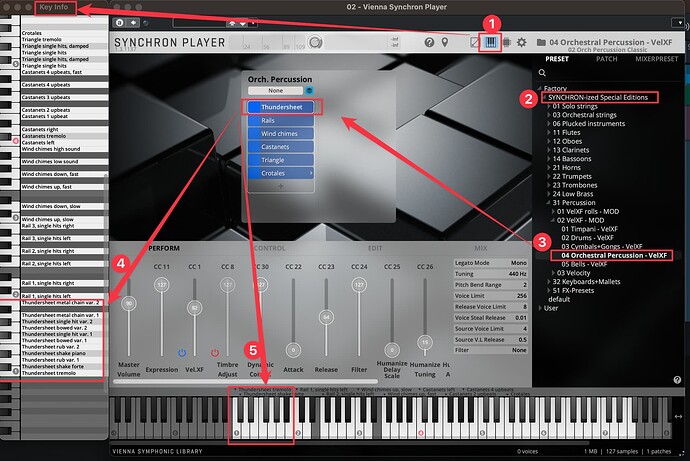Select the Crotales slot

281,173
